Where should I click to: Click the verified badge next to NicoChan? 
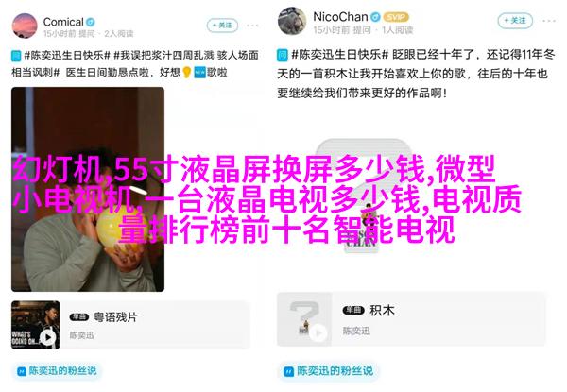376,17
